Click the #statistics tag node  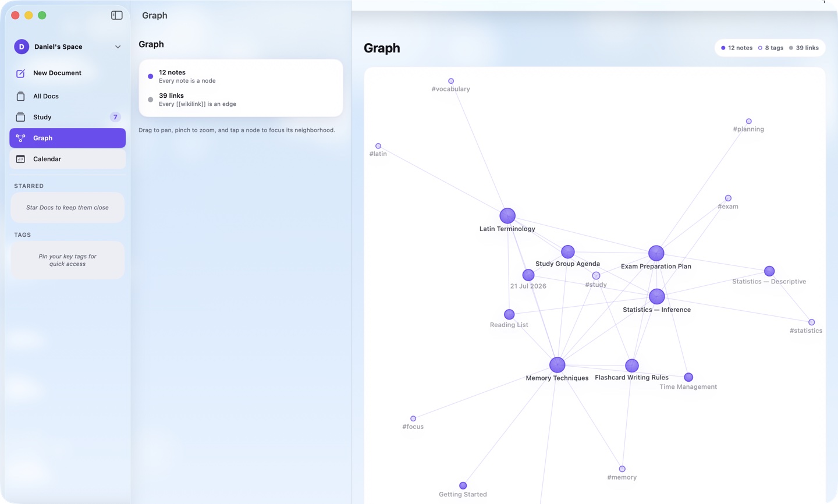(x=812, y=322)
